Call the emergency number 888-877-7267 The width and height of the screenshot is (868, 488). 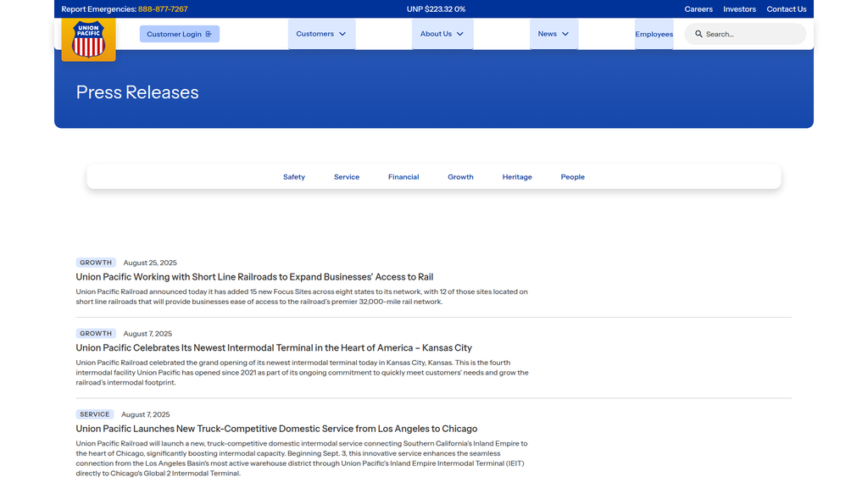click(163, 8)
